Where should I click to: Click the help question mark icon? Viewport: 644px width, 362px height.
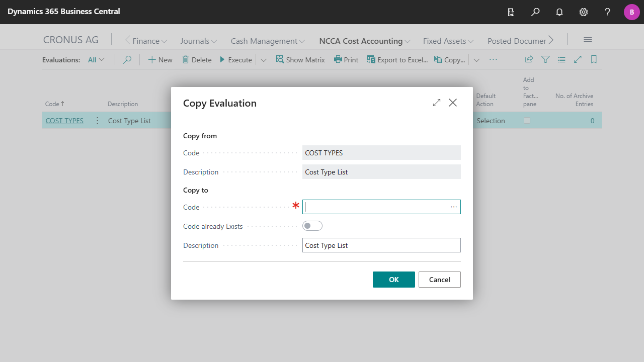(x=608, y=12)
